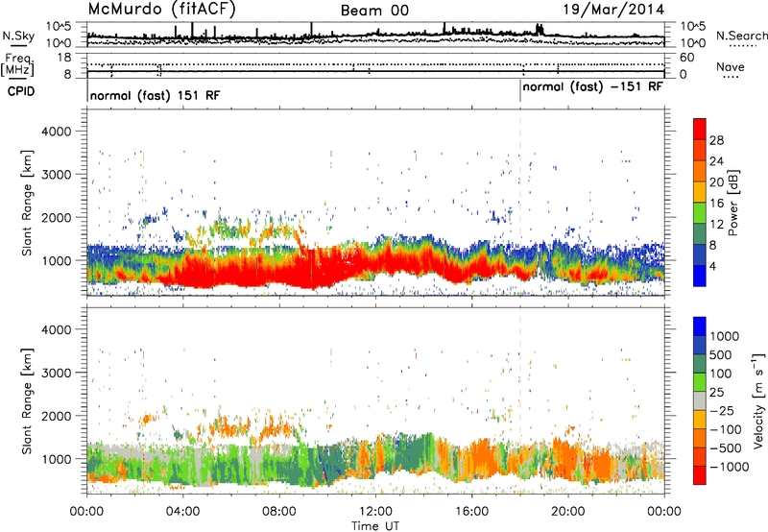Click the N.Sky legend label
Image resolution: width=768 pixels, height=532 pixels.
pyautogui.click(x=18, y=36)
